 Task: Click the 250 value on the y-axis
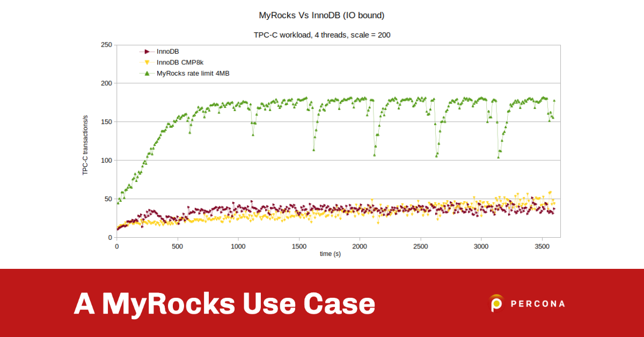point(107,44)
